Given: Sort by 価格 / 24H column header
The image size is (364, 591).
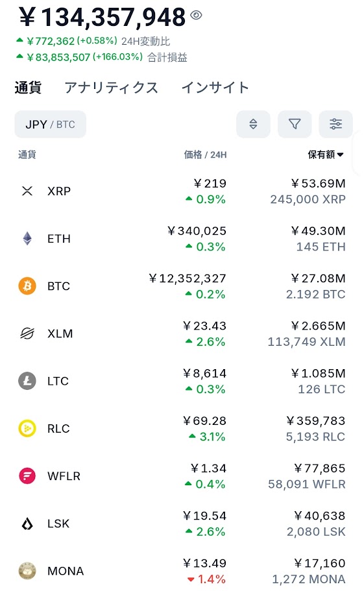Looking at the screenshot, I should (206, 154).
